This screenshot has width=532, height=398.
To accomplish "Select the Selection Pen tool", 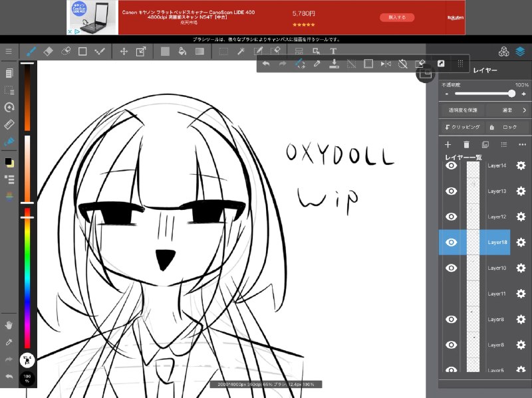I will [258, 52].
